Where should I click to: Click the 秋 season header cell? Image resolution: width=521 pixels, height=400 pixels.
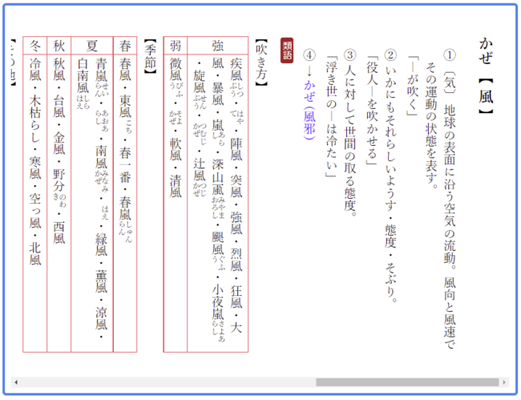tap(59, 45)
